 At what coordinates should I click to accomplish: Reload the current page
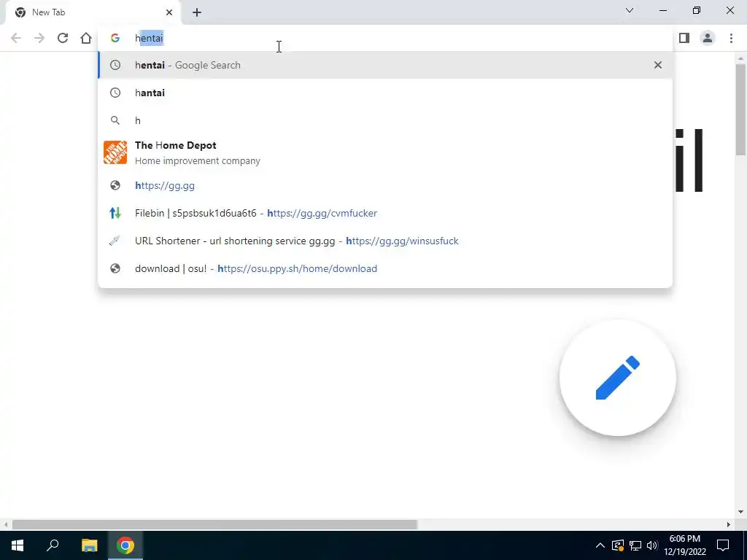(x=63, y=38)
